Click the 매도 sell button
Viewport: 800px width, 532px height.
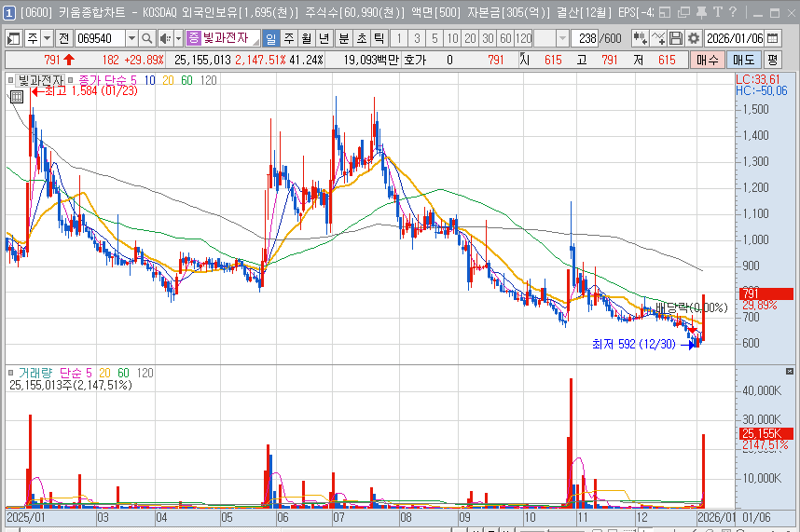[x=743, y=61]
